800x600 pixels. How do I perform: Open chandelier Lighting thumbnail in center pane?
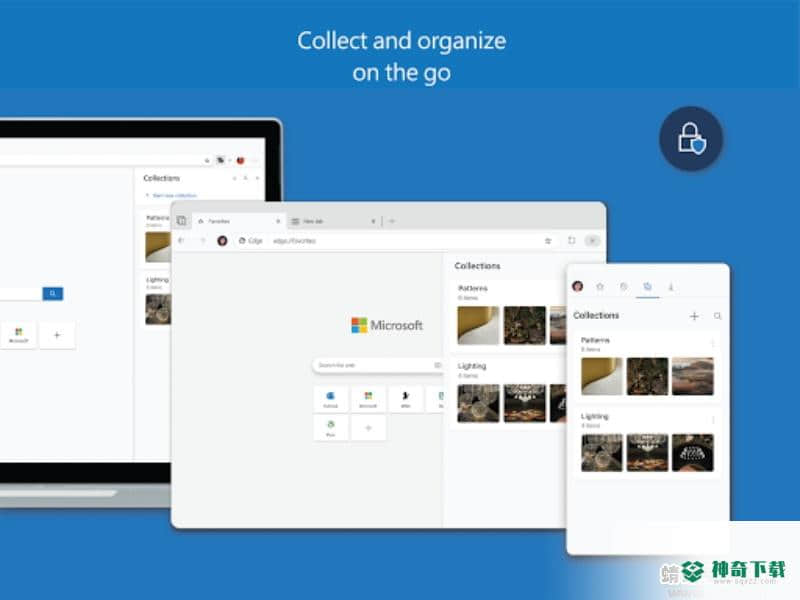[524, 403]
